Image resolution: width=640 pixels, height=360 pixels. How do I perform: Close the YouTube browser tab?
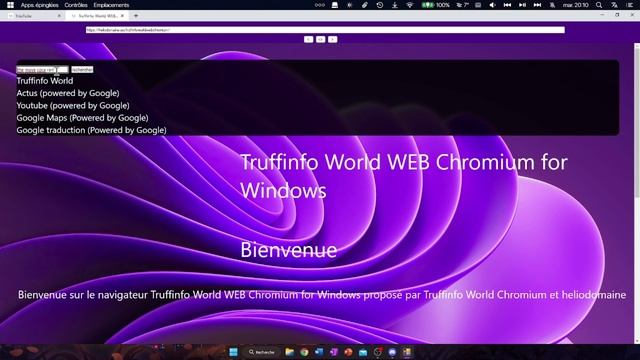(59, 16)
